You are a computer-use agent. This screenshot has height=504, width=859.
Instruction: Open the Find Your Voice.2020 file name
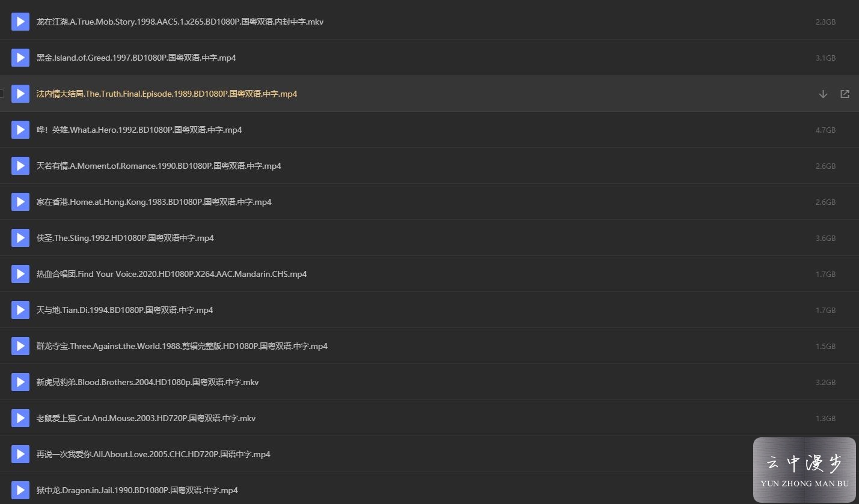[x=171, y=274]
